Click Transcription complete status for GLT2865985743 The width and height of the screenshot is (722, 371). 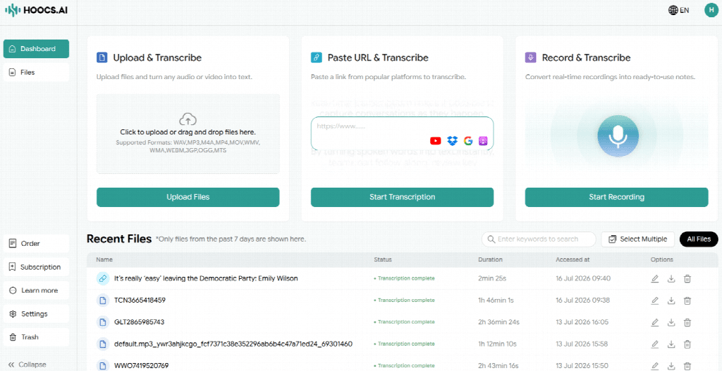[x=404, y=322]
